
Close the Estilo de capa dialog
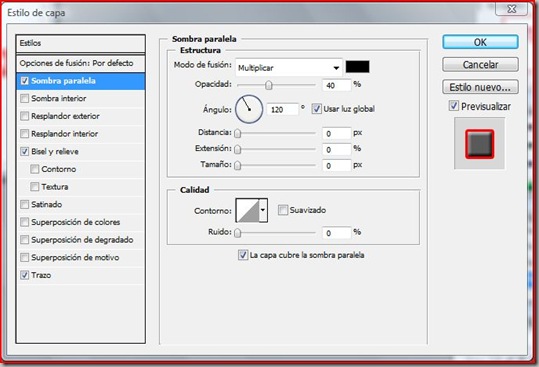[512, 9]
